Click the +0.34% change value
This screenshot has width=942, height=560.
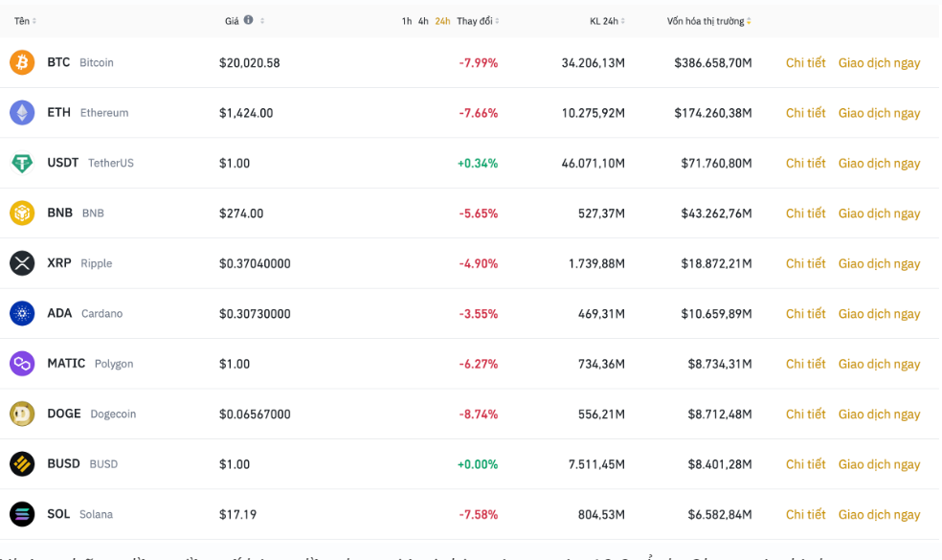(478, 164)
